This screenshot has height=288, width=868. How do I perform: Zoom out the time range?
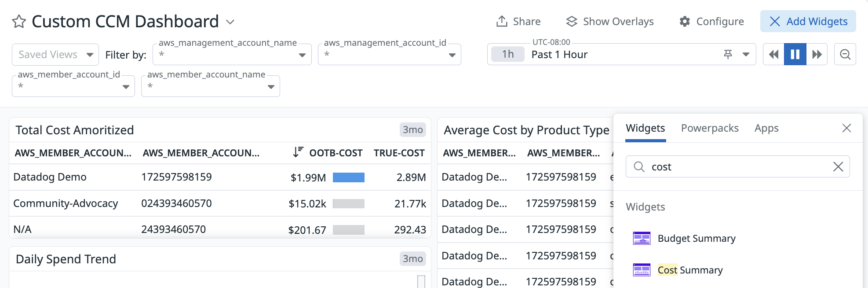point(845,54)
